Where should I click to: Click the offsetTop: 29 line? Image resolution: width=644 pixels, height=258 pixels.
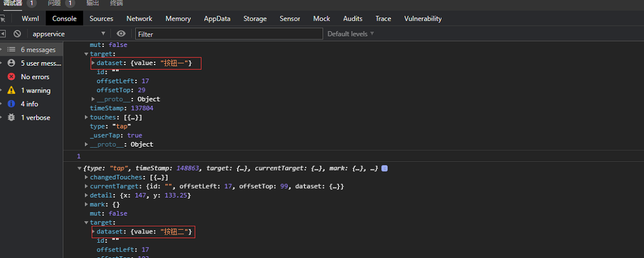pos(121,90)
